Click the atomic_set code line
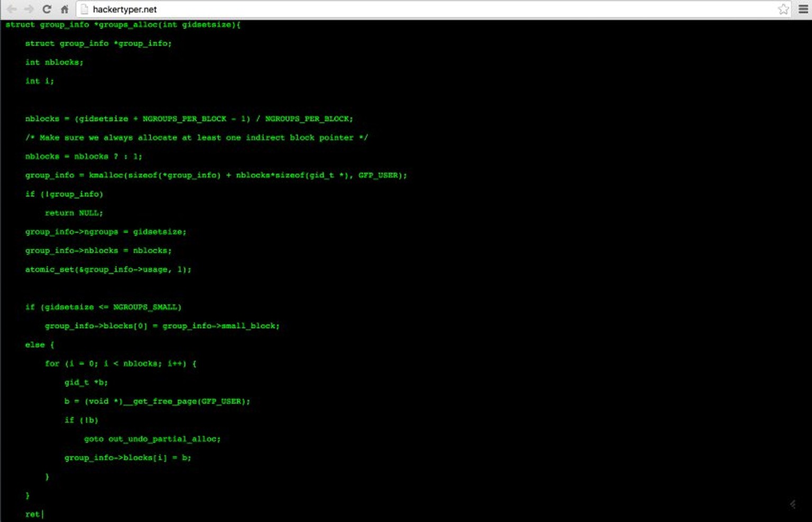 pyautogui.click(x=108, y=269)
